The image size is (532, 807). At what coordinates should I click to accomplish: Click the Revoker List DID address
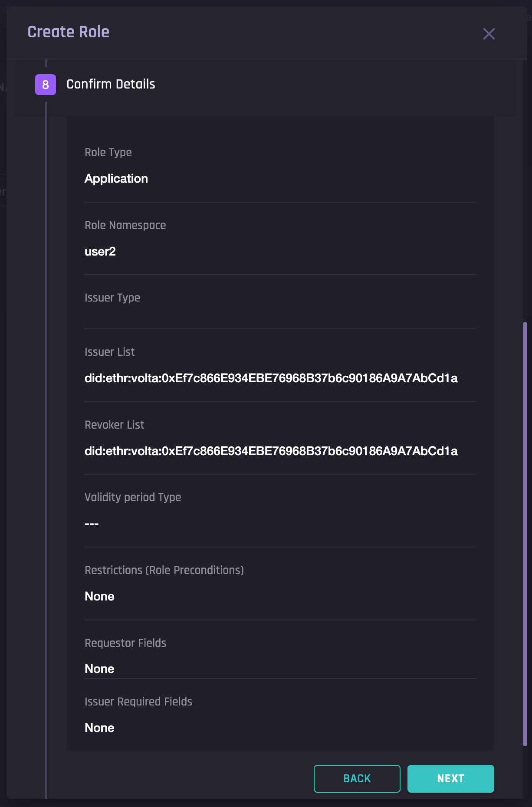271,451
